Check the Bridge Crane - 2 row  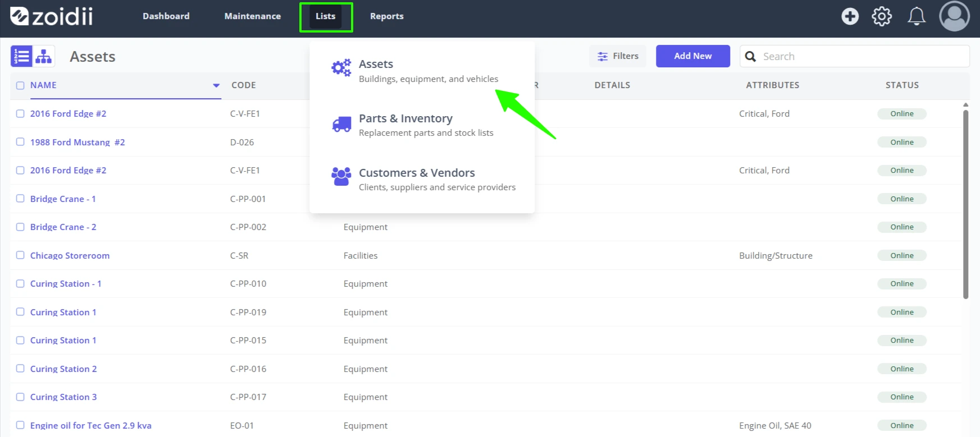(20, 227)
